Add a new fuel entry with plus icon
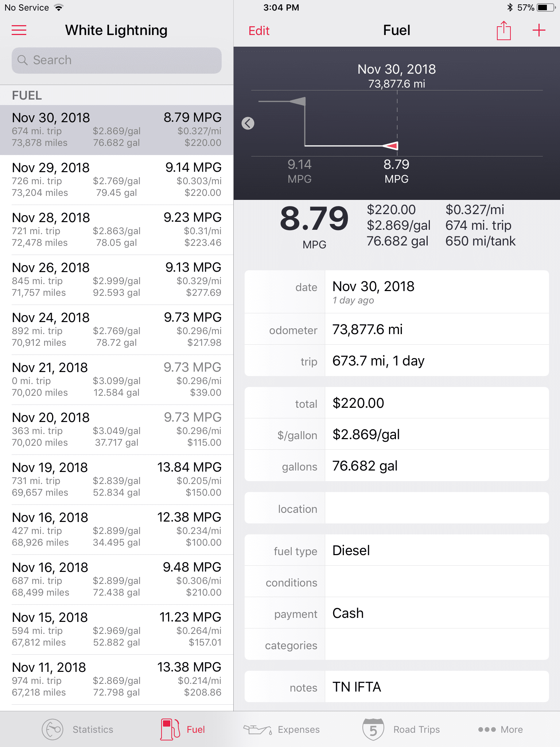This screenshot has height=747, width=560. tap(538, 30)
